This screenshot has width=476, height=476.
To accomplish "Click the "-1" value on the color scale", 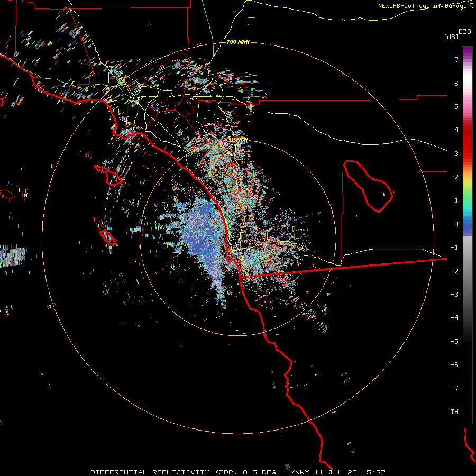I will [454, 248].
